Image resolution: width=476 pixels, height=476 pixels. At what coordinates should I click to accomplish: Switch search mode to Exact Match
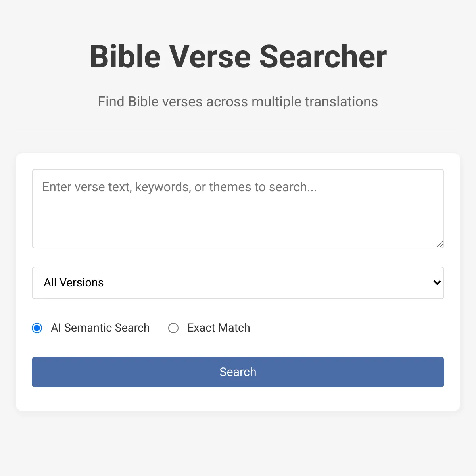tap(173, 328)
